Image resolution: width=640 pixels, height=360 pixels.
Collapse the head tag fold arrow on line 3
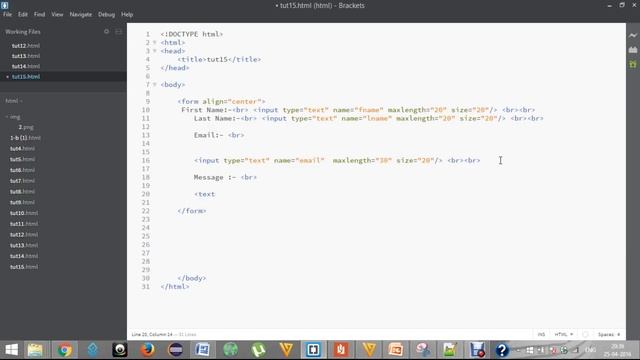tap(155, 51)
